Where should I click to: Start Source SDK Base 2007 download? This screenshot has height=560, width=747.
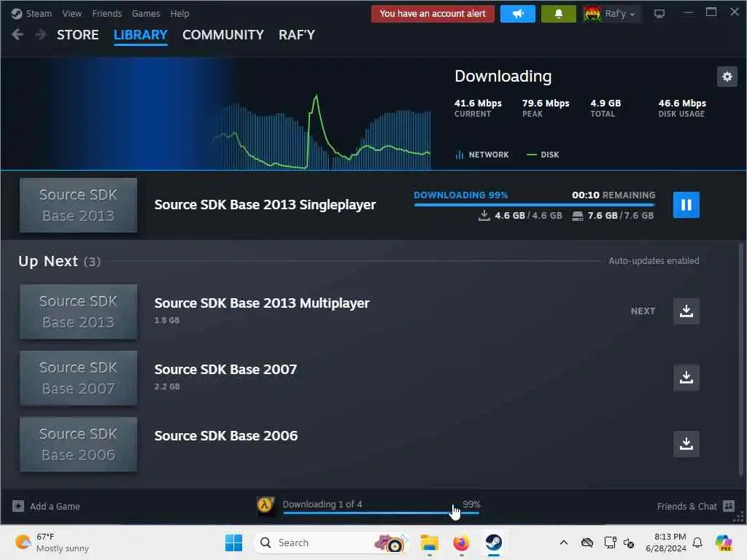coord(686,378)
